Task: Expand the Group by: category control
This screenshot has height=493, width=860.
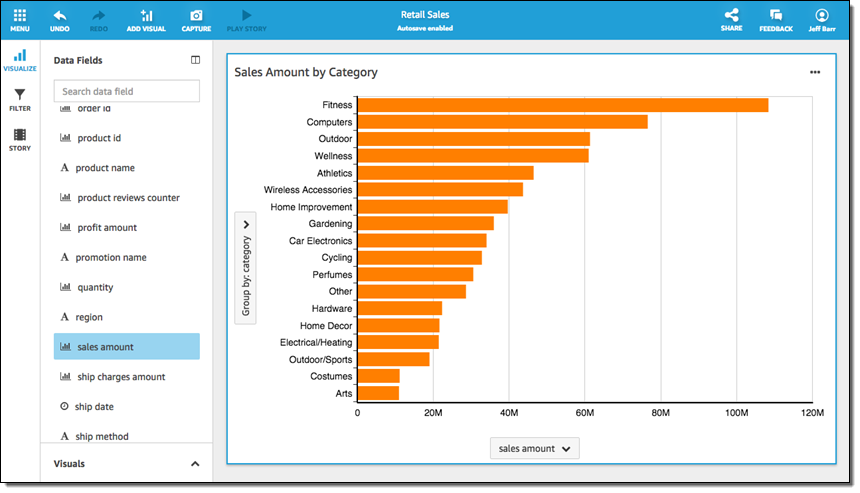Action: pos(246,267)
